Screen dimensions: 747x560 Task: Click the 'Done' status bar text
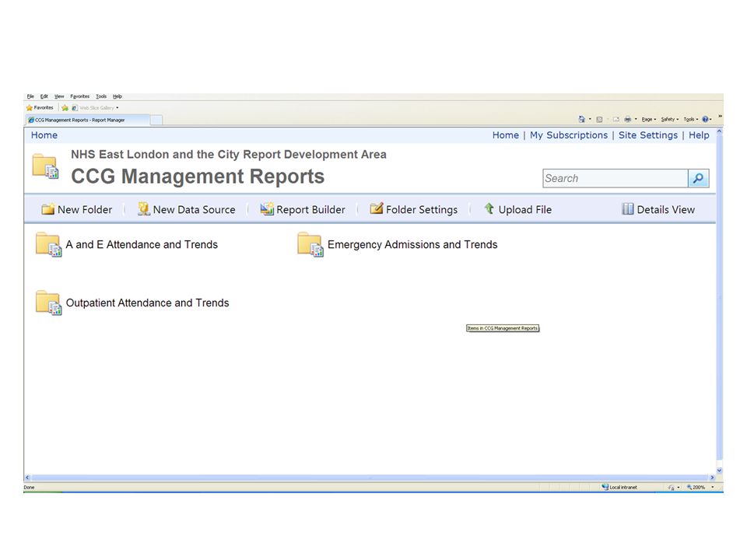pos(29,487)
